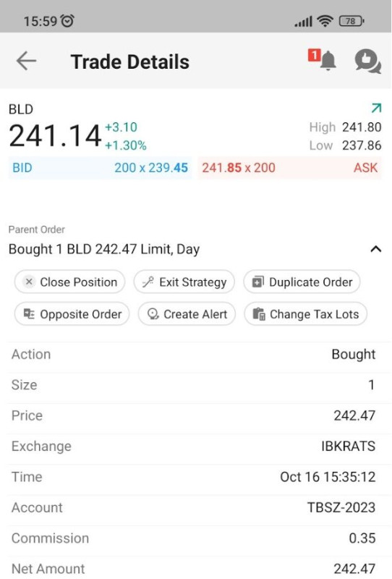Viewport: 392px width, 579px height.
Task: Open the feedback chat thumbs-up icon
Action: 367,61
